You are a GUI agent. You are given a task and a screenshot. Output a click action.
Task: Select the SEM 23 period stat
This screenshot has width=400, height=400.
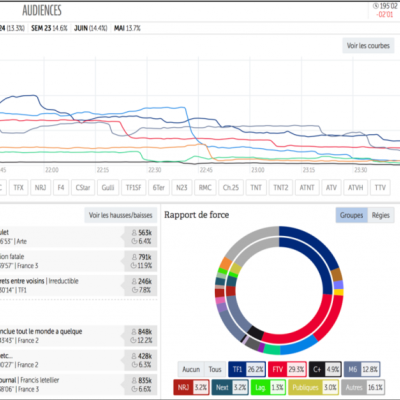(49, 28)
